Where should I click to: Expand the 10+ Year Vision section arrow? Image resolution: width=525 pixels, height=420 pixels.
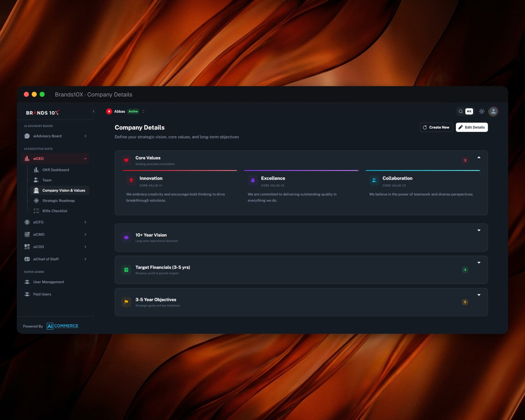coord(479,230)
